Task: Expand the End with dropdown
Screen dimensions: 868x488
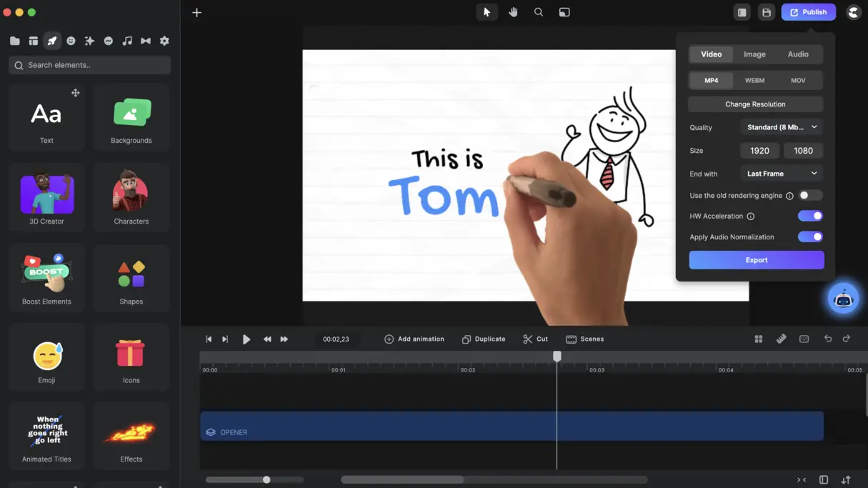Action: (781, 174)
